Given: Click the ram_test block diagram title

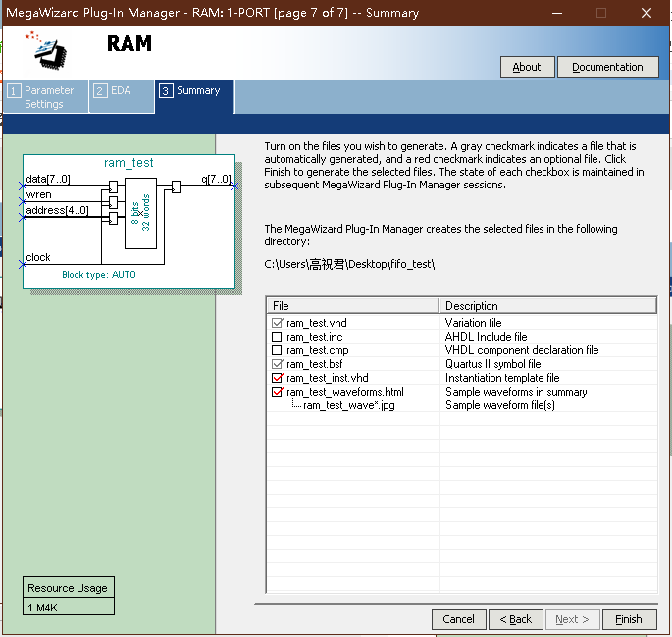Looking at the screenshot, I should click(129, 163).
